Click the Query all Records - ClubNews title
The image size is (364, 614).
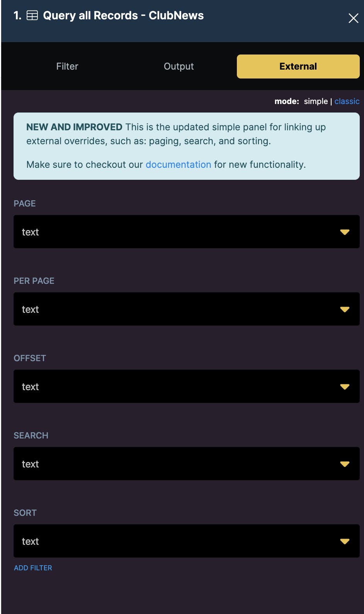(123, 15)
